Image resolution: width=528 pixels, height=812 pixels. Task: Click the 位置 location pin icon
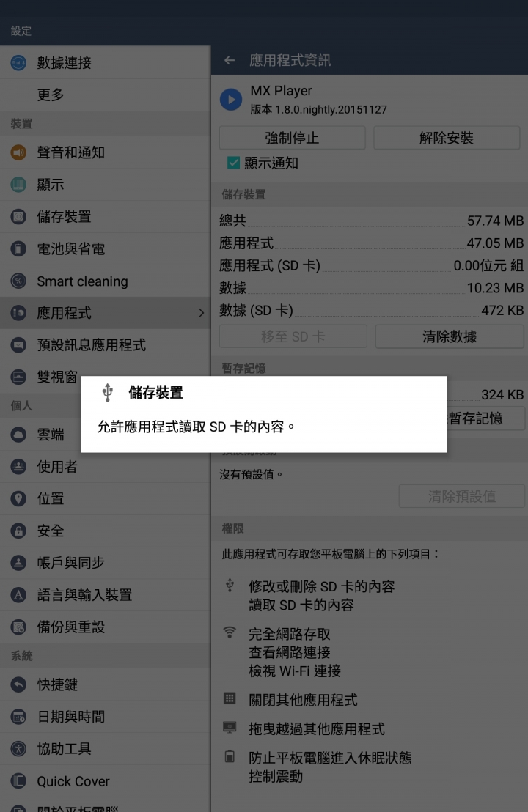pyautogui.click(x=18, y=498)
